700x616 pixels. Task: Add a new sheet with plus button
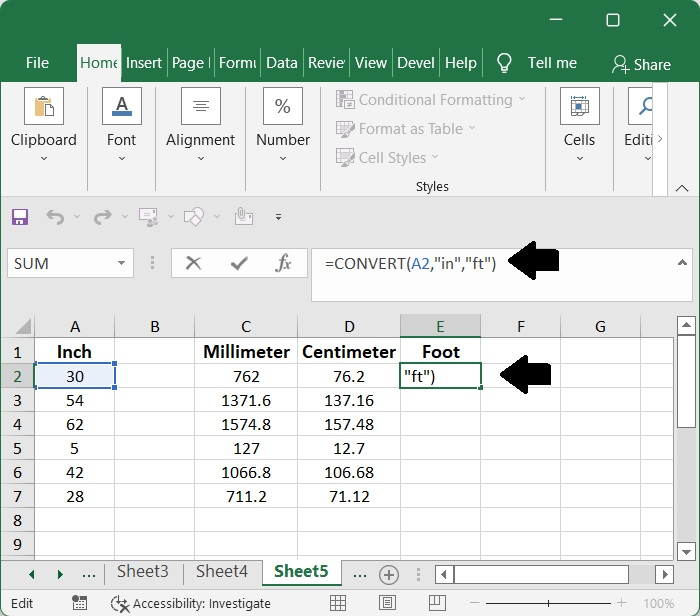point(389,574)
